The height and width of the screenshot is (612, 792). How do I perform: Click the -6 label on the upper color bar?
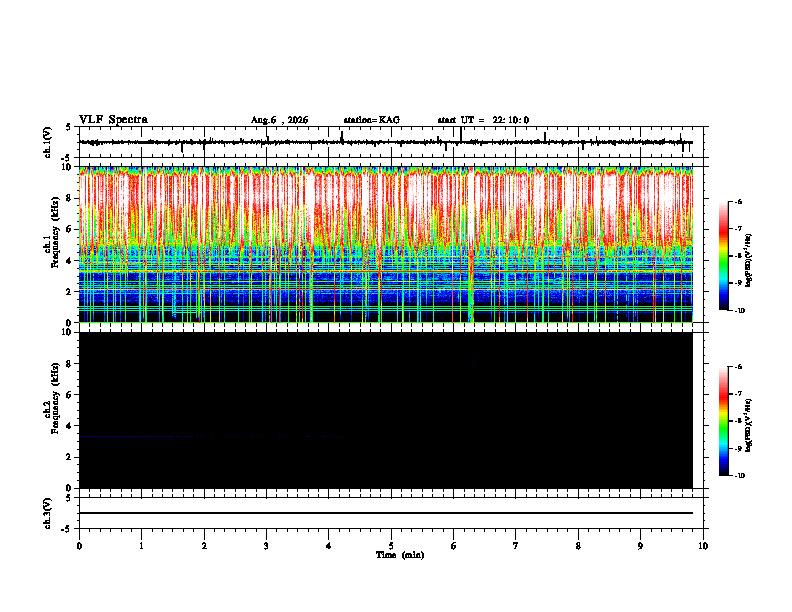(738, 201)
